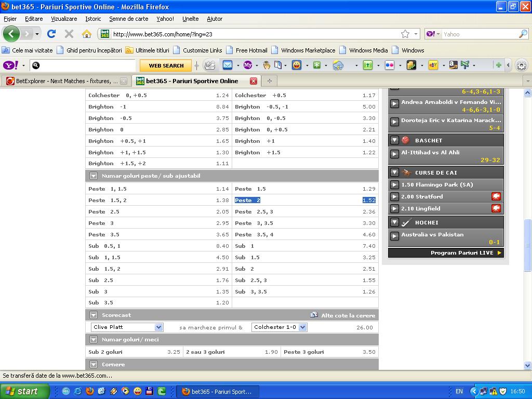Click the green plus add-button toolbar icon
Image resolution: width=532 pixels, height=399 pixels.
[x=498, y=65]
